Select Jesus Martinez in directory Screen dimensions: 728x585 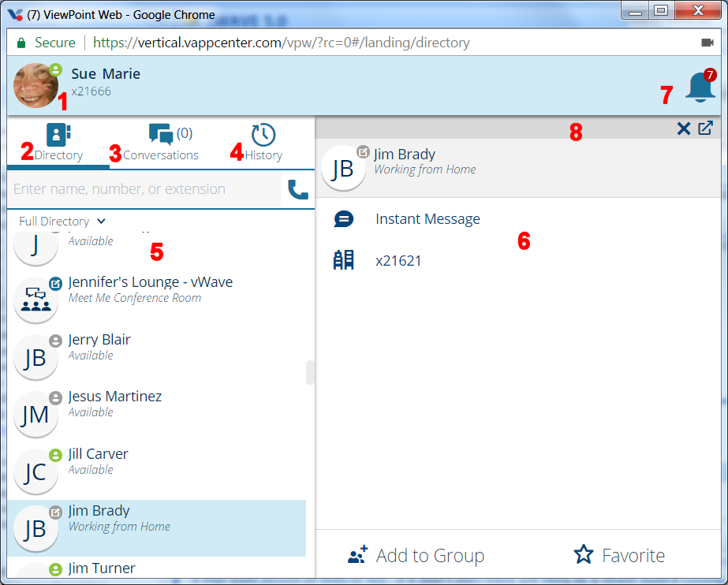pyautogui.click(x=156, y=414)
